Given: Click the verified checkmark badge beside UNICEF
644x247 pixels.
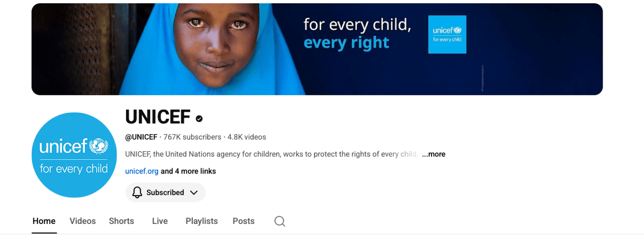Looking at the screenshot, I should (199, 118).
